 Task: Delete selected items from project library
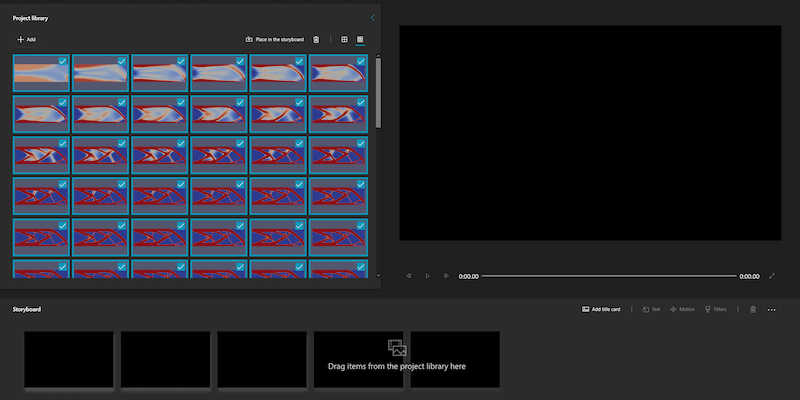tap(317, 40)
